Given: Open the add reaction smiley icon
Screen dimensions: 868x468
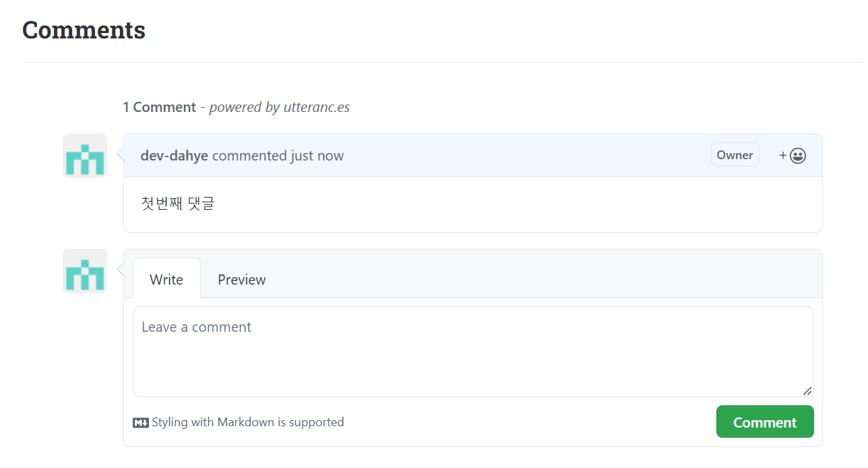Looking at the screenshot, I should pos(798,156).
